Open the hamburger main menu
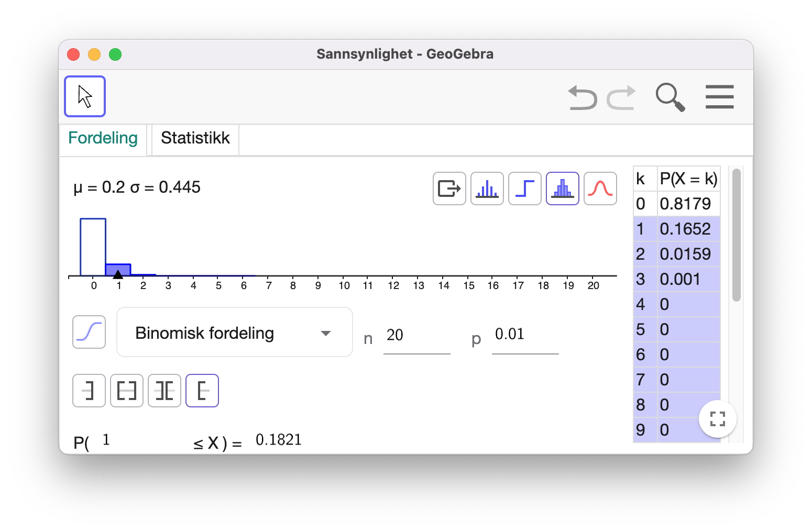Image resolution: width=812 pixels, height=532 pixels. (719, 97)
